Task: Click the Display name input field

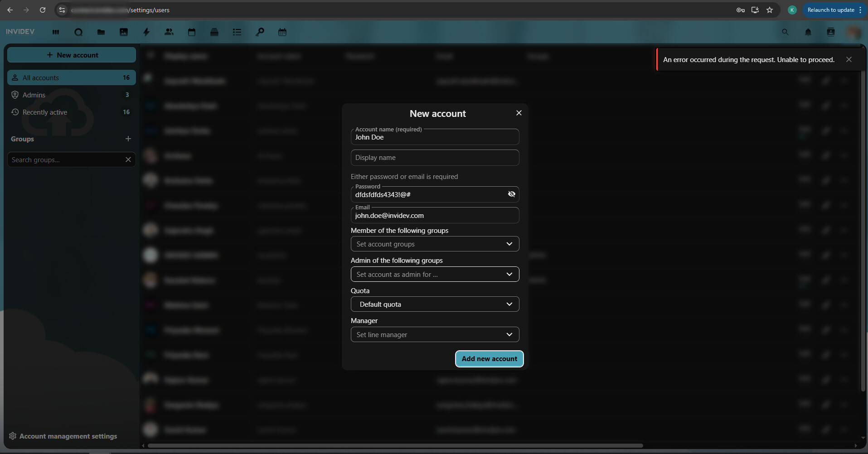Action: click(x=435, y=158)
